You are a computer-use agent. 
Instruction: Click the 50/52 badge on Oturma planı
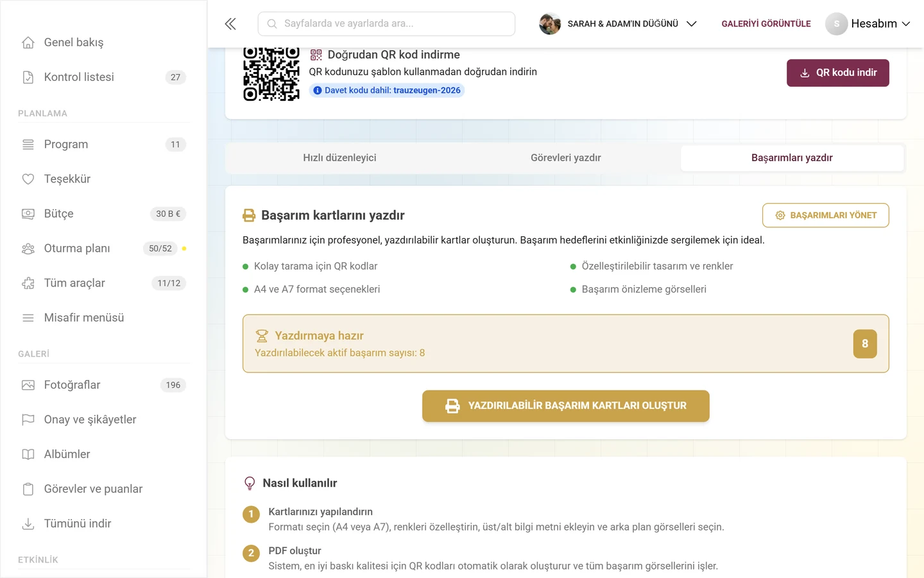coord(160,249)
